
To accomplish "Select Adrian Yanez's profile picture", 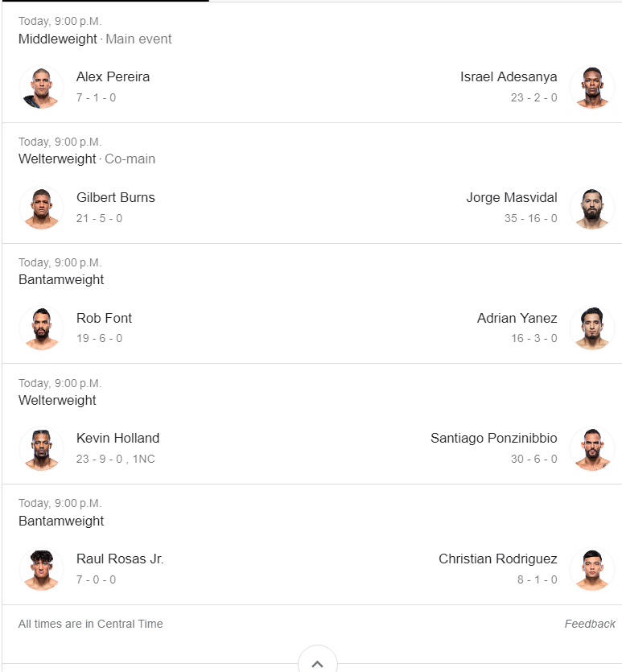I will (591, 328).
